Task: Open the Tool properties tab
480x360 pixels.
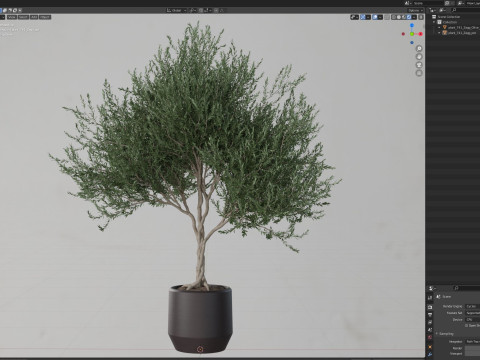Action: (430, 298)
